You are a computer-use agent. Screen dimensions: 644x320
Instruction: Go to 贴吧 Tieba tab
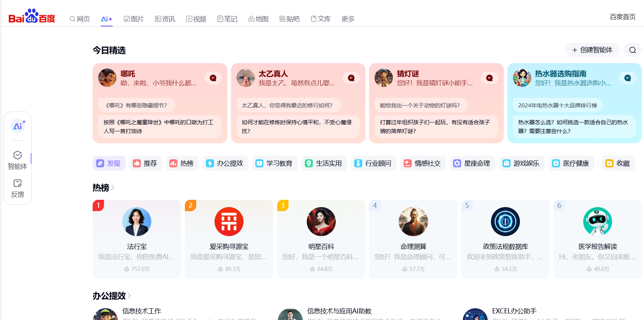pos(289,19)
